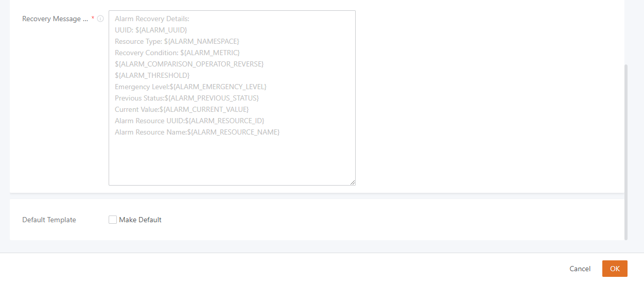The height and width of the screenshot is (282, 644).
Task: Click the Alarm Resource Name line
Action: tap(197, 132)
